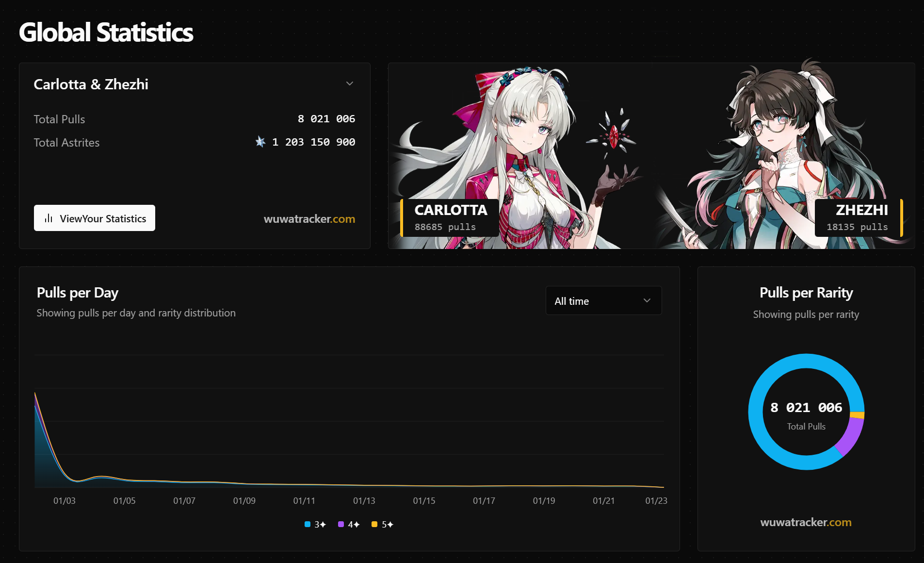Click the 'Showing pulls per rarity' subtitle

click(806, 315)
